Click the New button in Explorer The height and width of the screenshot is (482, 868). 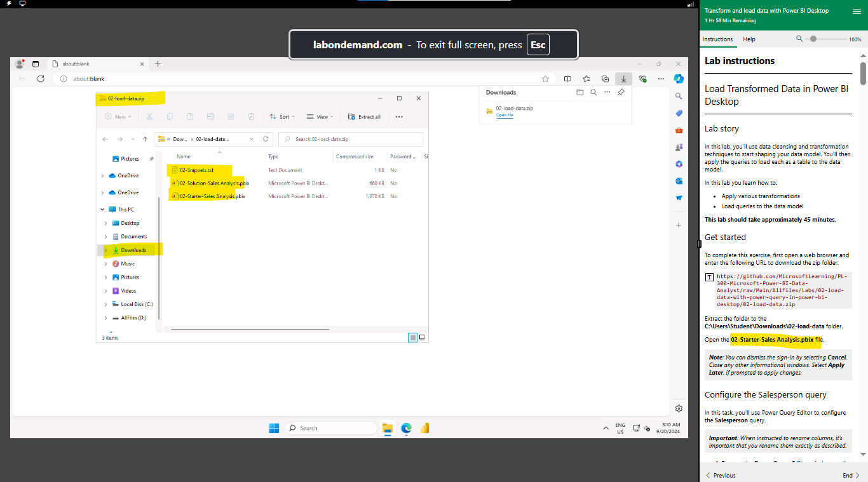point(118,117)
